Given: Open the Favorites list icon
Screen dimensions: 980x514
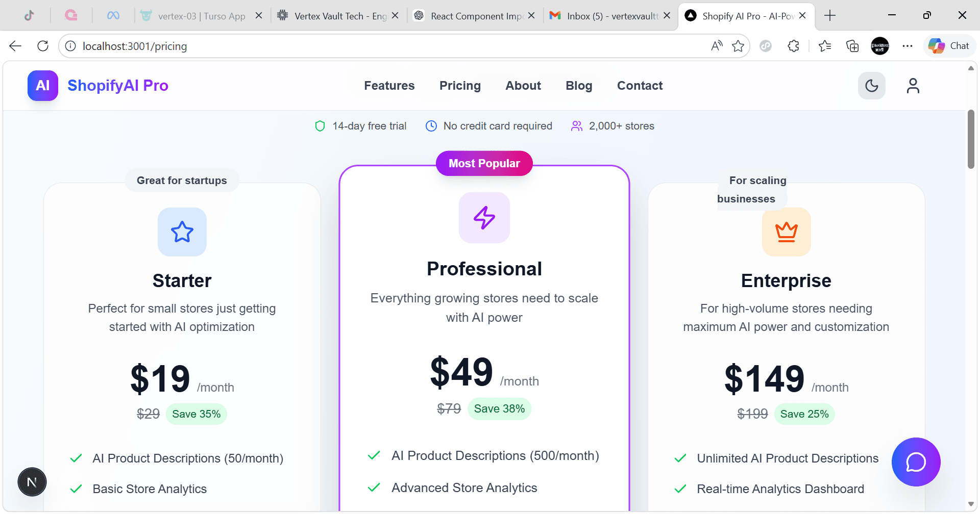Looking at the screenshot, I should [824, 46].
